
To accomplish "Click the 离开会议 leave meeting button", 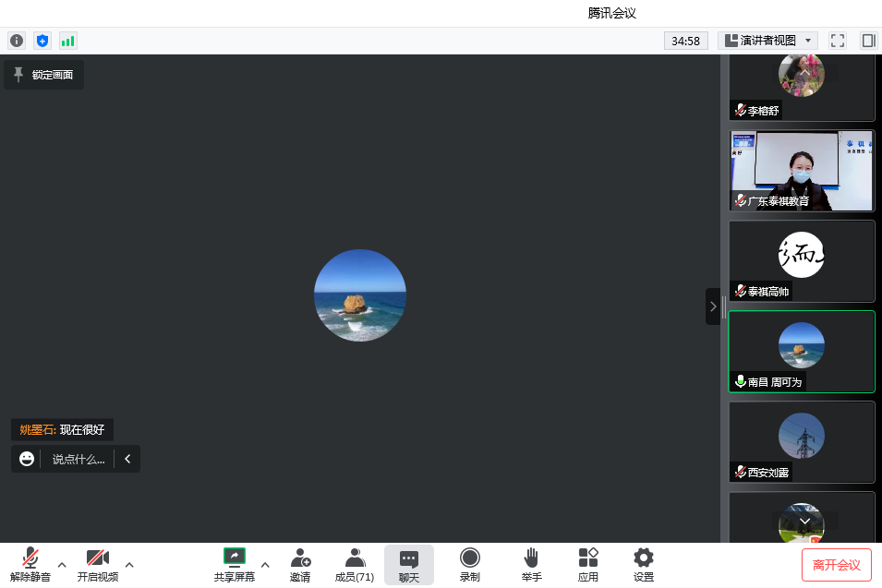I will tap(836, 565).
